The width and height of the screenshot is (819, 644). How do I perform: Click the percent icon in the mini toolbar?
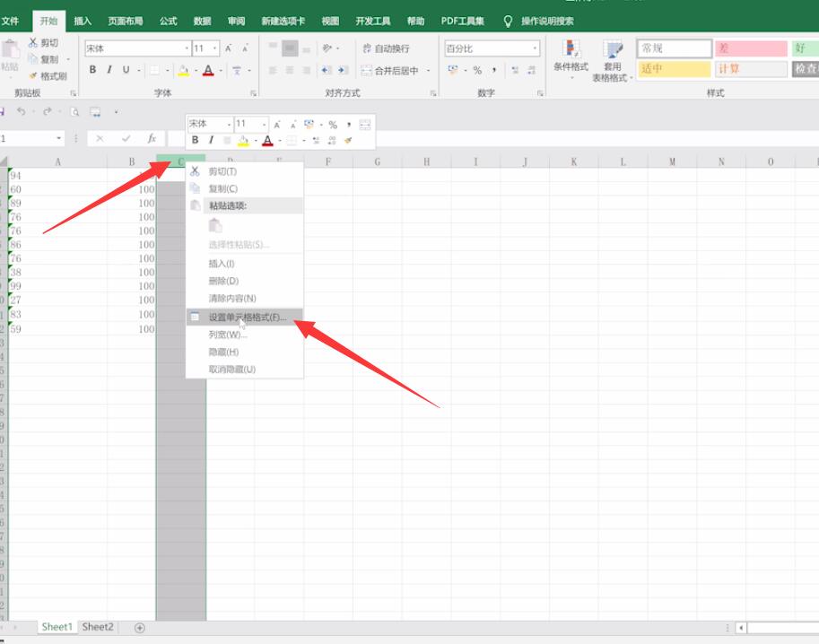coord(333,125)
